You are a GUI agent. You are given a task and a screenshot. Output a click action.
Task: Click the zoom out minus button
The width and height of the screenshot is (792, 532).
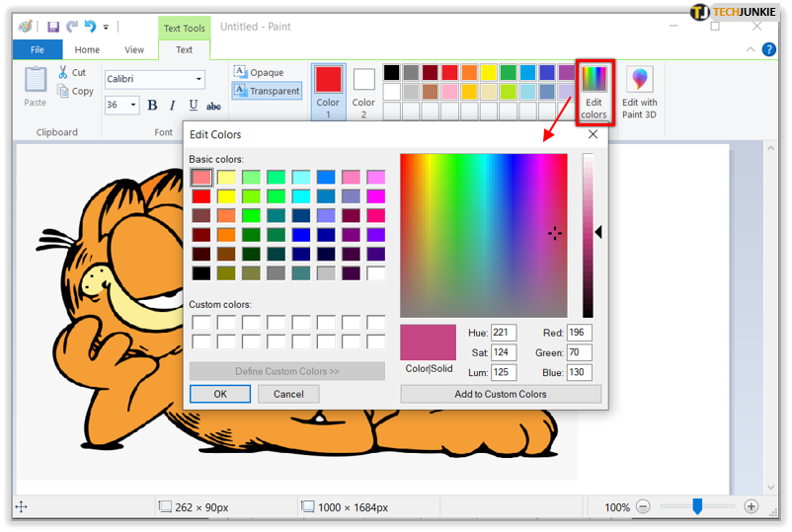pos(643,506)
